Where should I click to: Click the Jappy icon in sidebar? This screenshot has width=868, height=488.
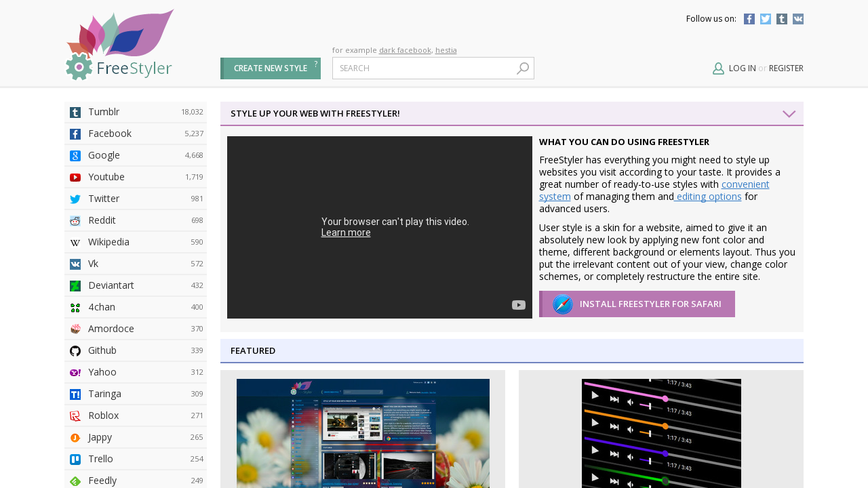[75, 438]
